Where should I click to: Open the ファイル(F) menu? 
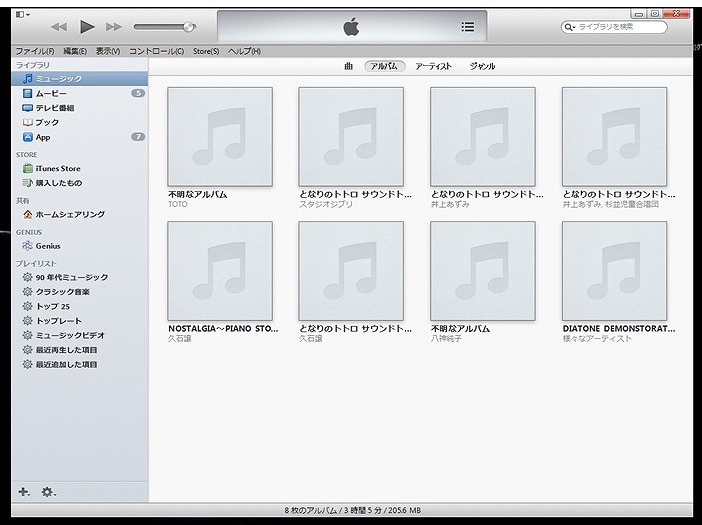(x=35, y=51)
